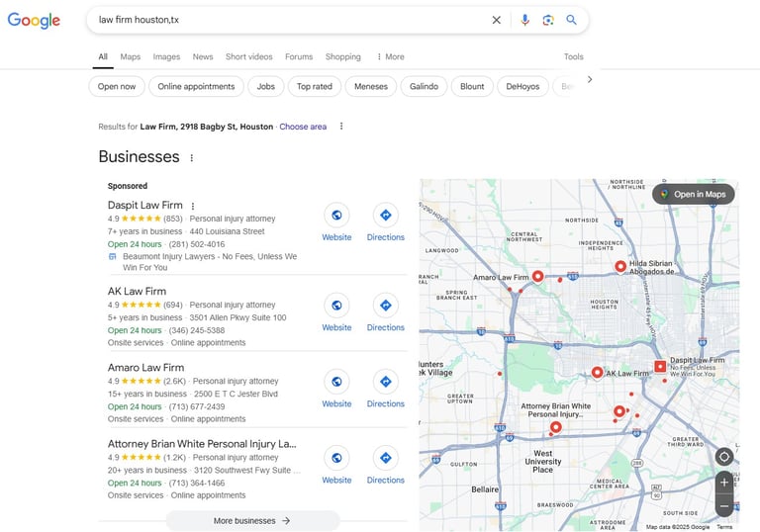The image size is (760, 532).
Task: Click Brian White phone (713) 364-1466
Action: tap(197, 484)
